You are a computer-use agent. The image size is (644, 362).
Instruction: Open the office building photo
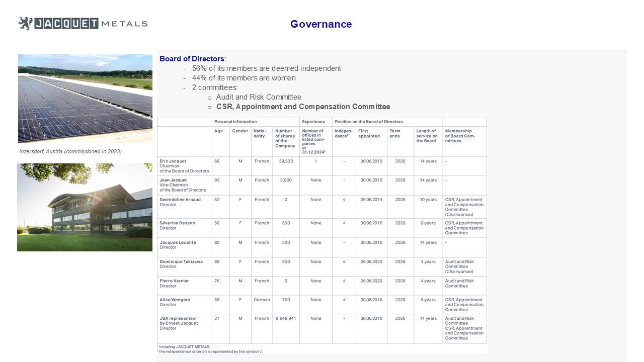(85, 207)
